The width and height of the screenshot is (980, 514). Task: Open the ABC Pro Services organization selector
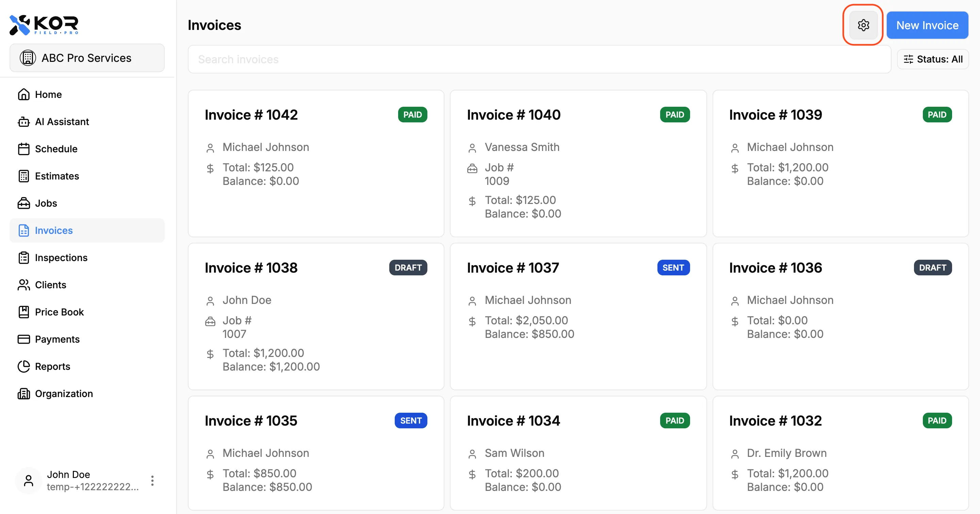[87, 58]
